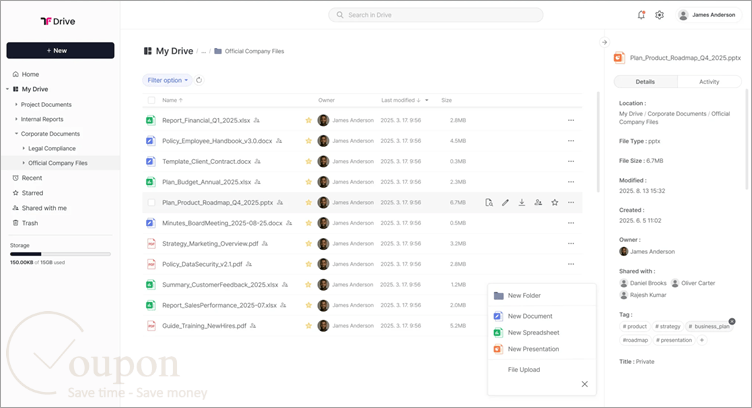The width and height of the screenshot is (752, 408).
Task: Collapse the Corporate Documents folder
Action: 16,134
